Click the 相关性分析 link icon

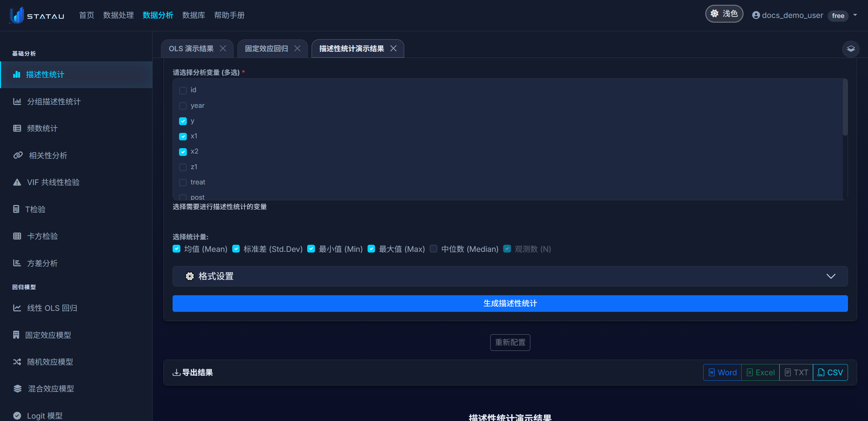(18, 155)
